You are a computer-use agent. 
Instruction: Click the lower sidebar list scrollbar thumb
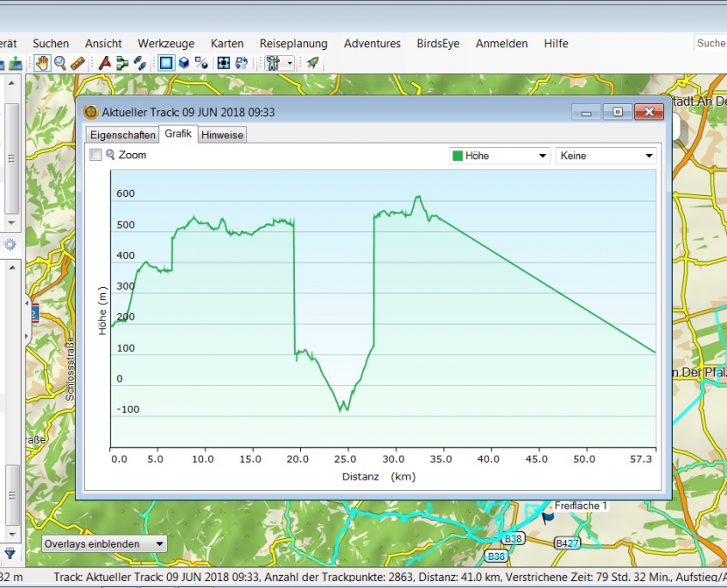[x=12, y=495]
